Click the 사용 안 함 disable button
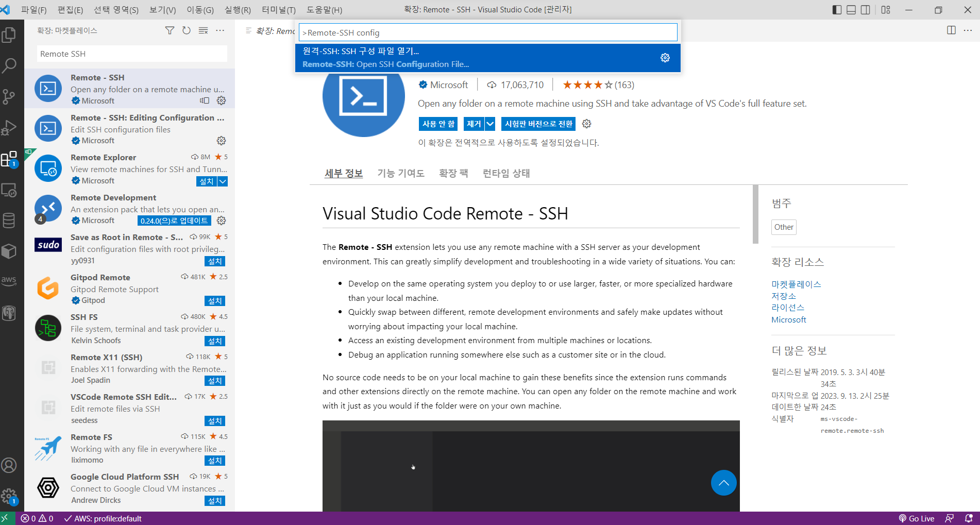The width and height of the screenshot is (980, 525). (438, 124)
